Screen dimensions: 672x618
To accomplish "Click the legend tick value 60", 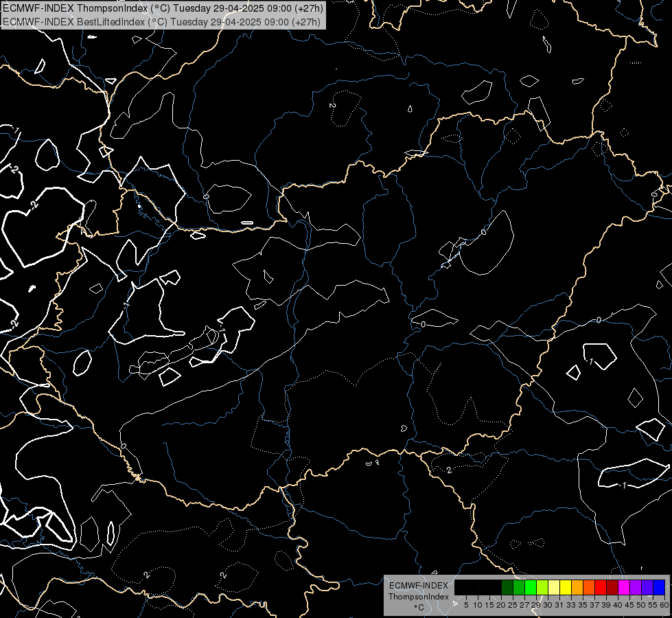I will (664, 605).
